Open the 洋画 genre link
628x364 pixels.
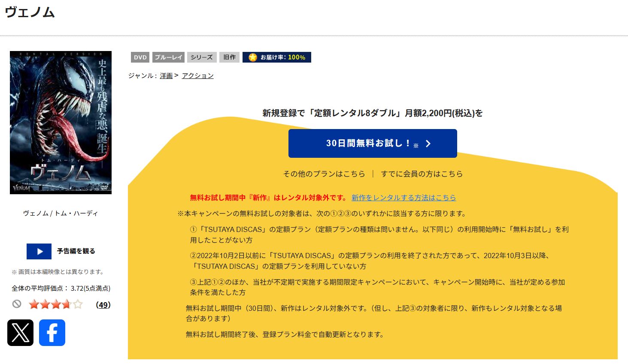click(166, 75)
